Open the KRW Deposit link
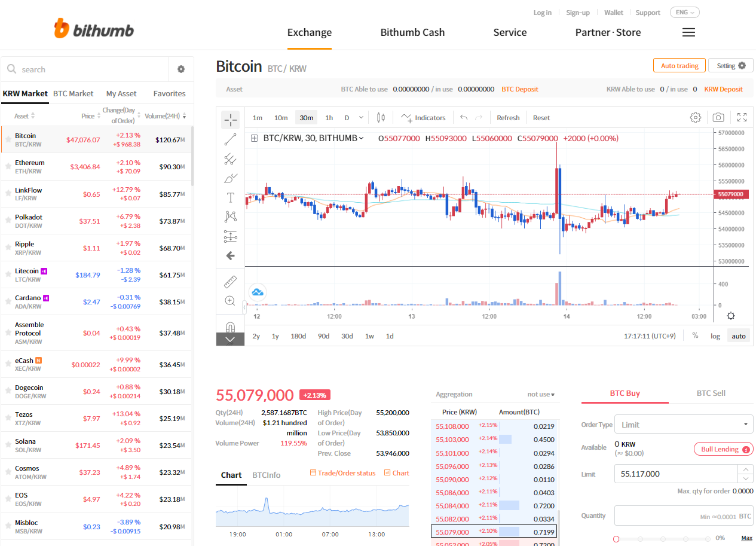The image size is (756, 546). [x=723, y=89]
